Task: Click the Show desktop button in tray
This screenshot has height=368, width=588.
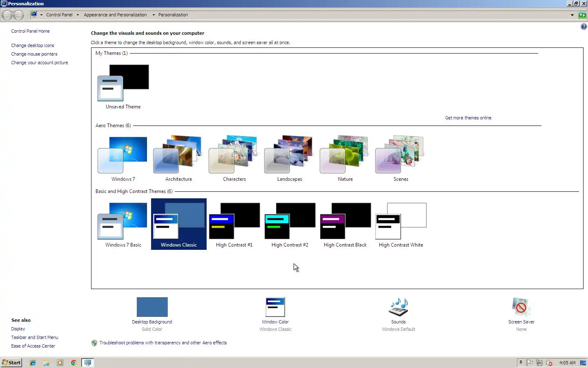Action: 583,363
